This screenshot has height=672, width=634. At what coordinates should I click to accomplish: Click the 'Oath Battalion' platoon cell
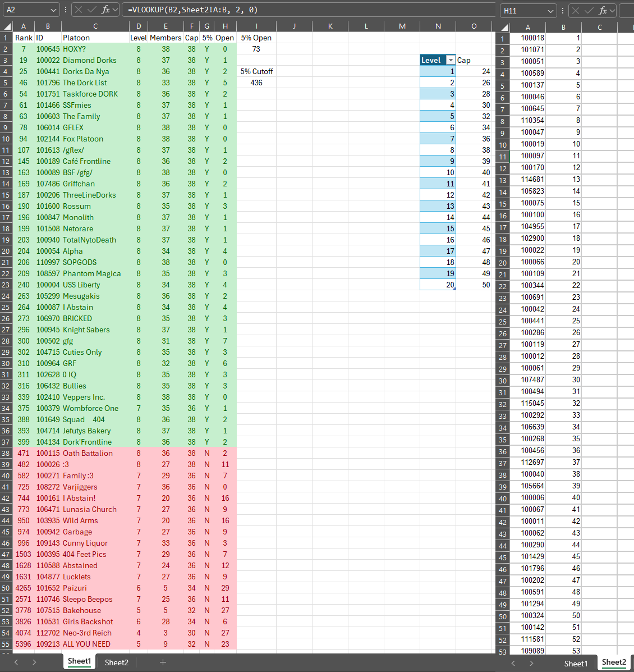click(95, 453)
